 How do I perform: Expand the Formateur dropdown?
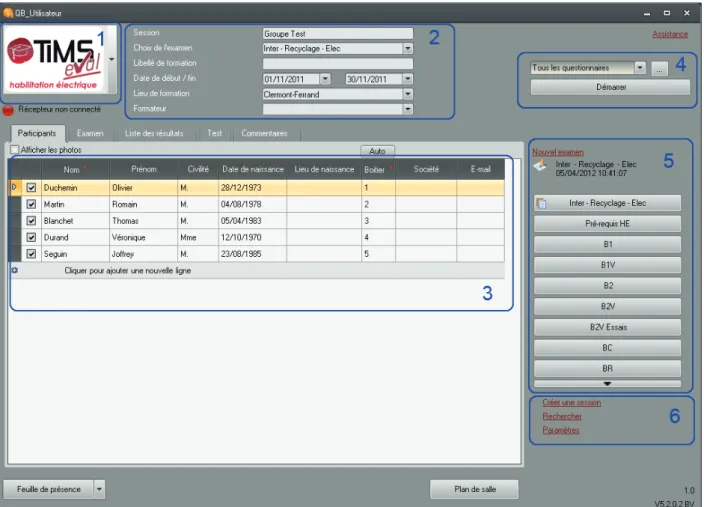[x=407, y=109]
